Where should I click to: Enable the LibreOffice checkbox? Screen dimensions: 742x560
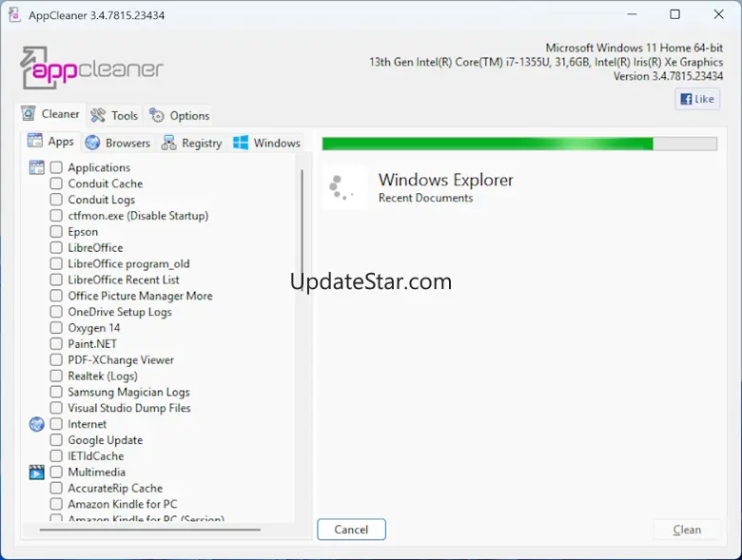pos(56,248)
